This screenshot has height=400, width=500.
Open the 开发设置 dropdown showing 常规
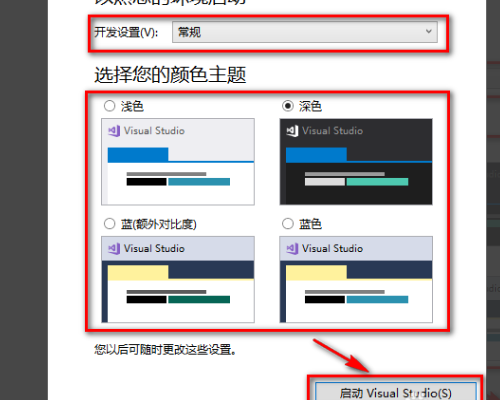click(305, 32)
